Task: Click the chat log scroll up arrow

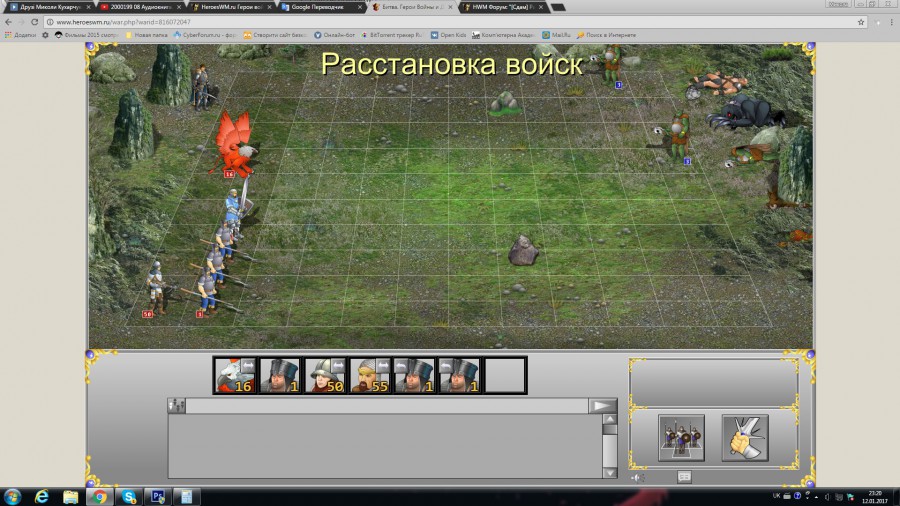Action: tap(610, 419)
